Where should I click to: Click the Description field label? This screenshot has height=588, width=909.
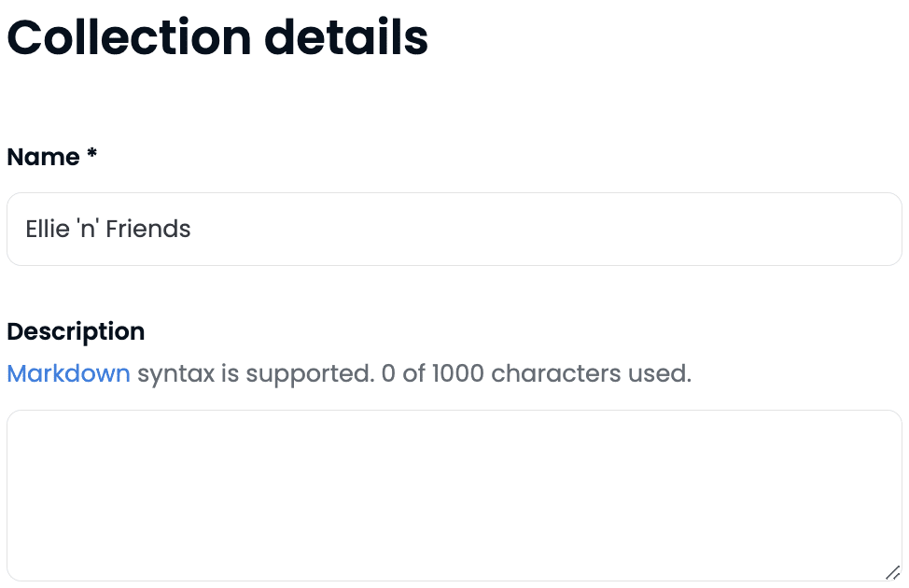point(76,331)
